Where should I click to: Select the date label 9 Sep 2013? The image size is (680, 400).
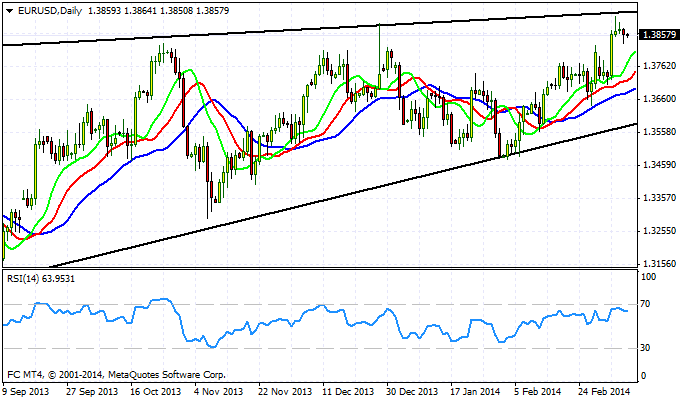tap(26, 392)
